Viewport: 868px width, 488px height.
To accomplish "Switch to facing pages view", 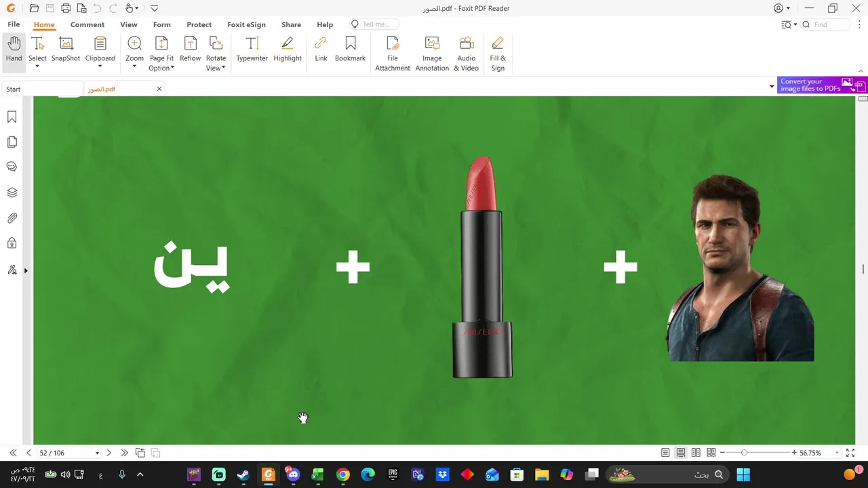I will coord(696,453).
